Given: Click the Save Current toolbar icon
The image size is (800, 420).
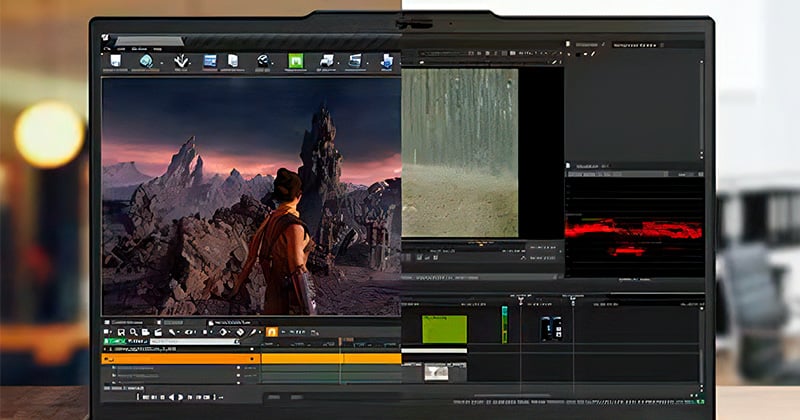Looking at the screenshot, I should click(x=114, y=62).
